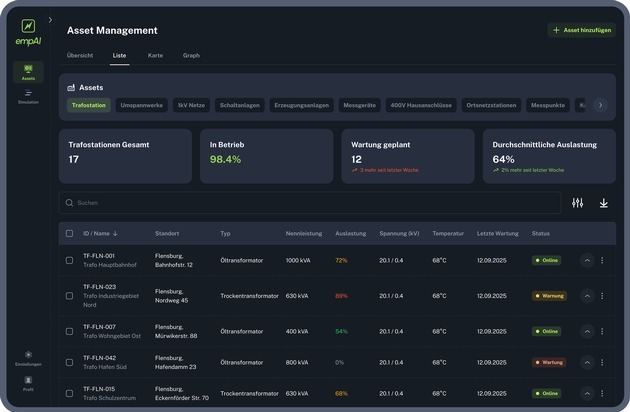The width and height of the screenshot is (630, 412).
Task: Open the Simulation sidebar icon
Action: (x=28, y=96)
